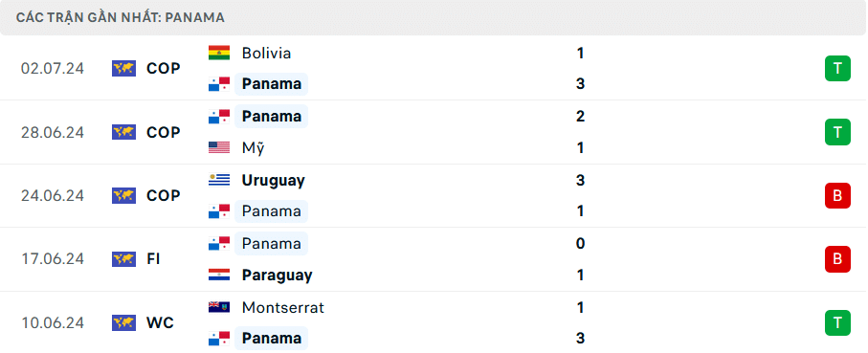
Task: Click the Paraguay flag icon
Action: (x=218, y=275)
